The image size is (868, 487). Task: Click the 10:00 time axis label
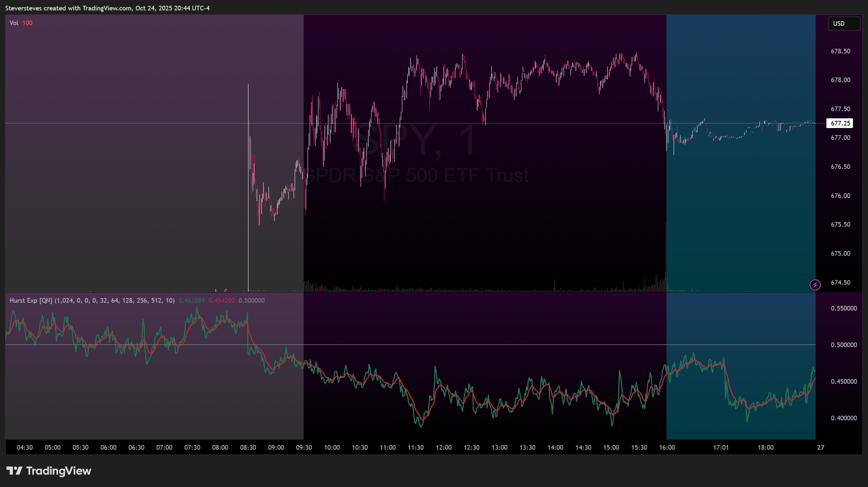(x=332, y=448)
